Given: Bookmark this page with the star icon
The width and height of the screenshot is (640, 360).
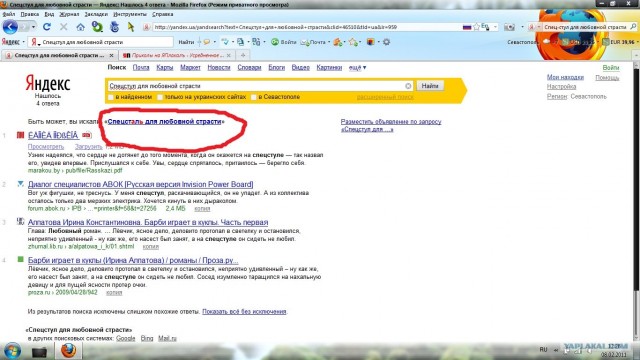Looking at the screenshot, I should click(476, 27).
